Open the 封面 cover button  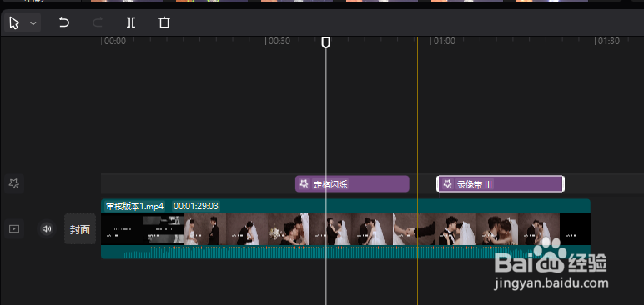click(x=80, y=229)
